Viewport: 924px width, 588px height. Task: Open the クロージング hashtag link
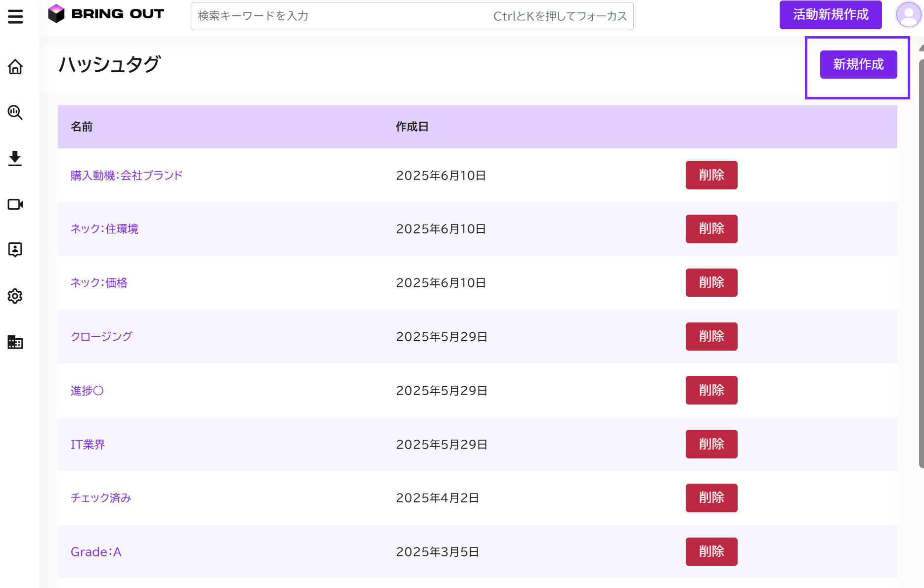101,337
